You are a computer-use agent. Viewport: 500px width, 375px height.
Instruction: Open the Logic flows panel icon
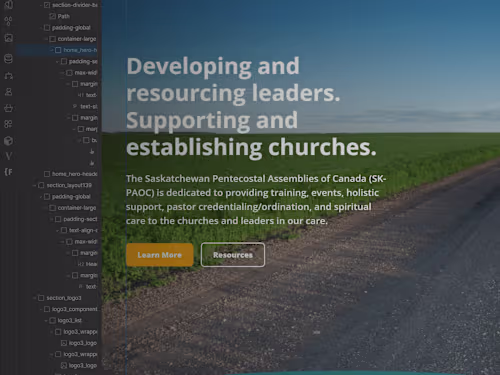coord(9,76)
